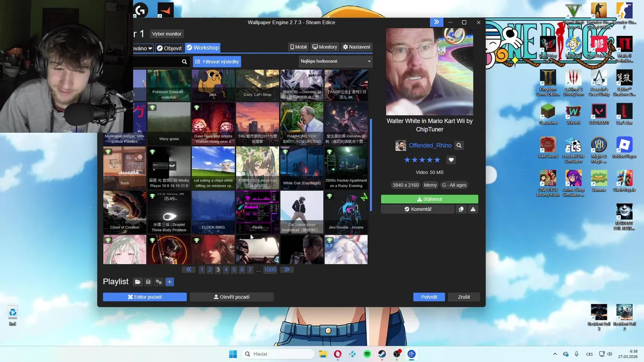Image resolution: width=644 pixels, height=362 pixels.
Task: Open VALORANT desktop shortcut
Action: (x=599, y=114)
